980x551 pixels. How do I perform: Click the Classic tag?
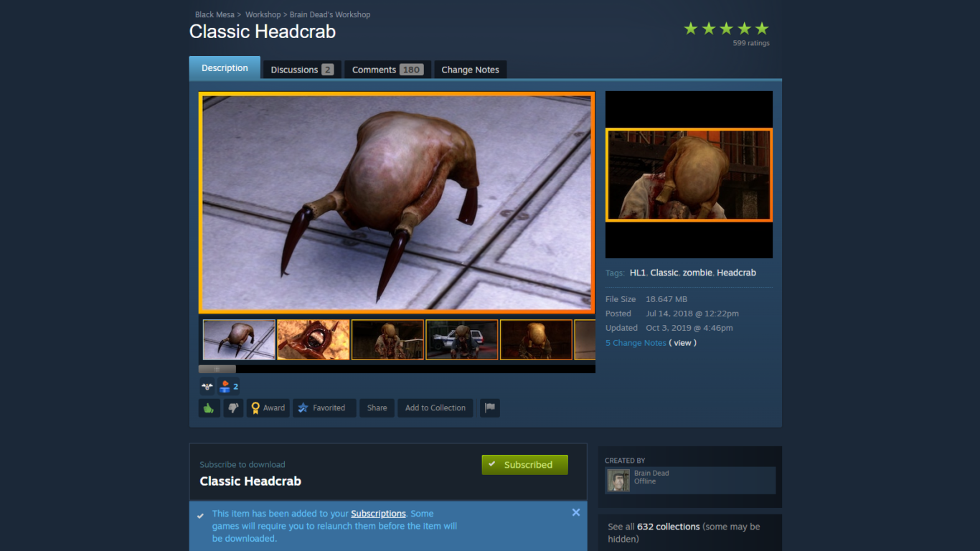[664, 273]
